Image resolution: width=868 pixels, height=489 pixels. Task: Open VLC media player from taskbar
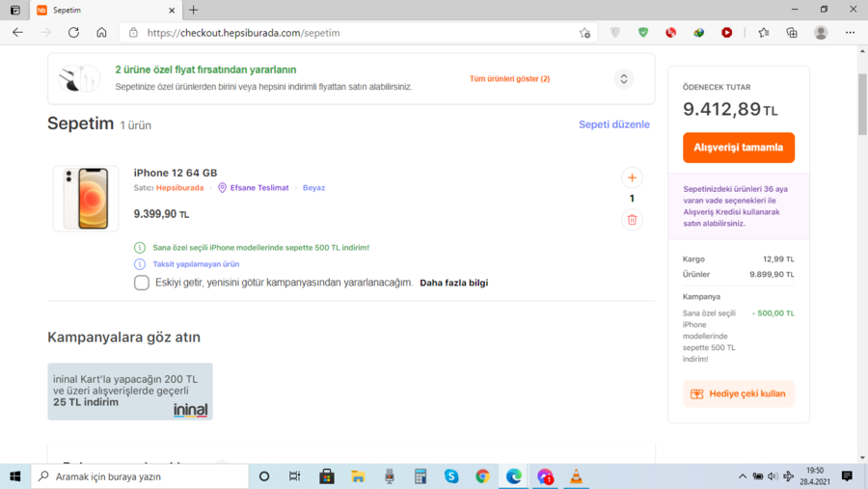coord(576,476)
